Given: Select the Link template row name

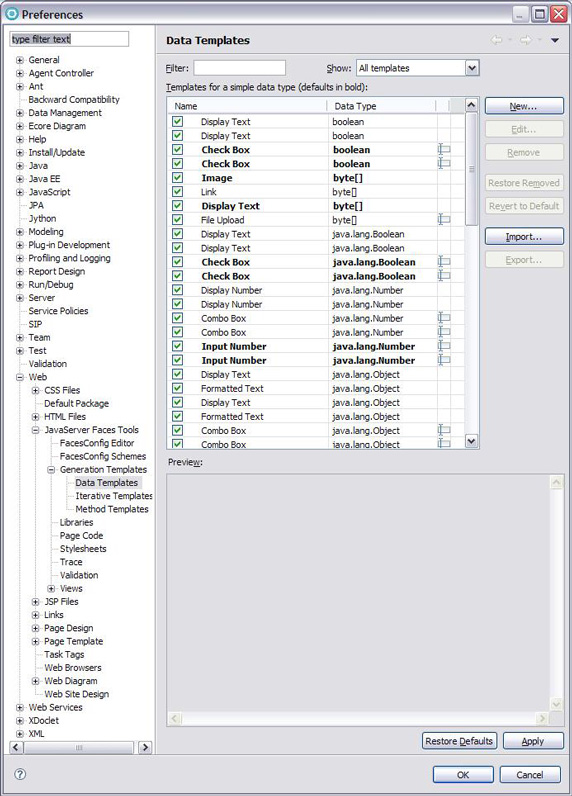Looking at the screenshot, I should point(209,192).
